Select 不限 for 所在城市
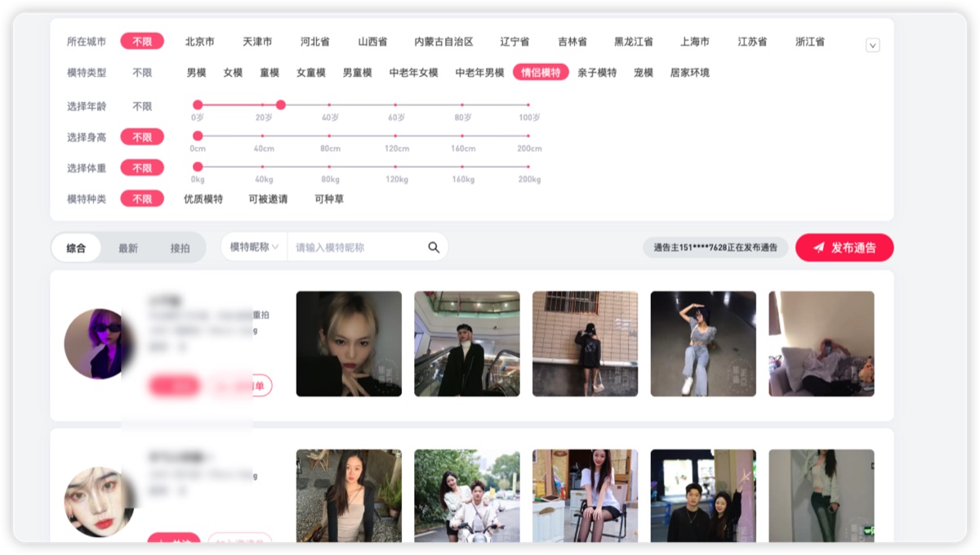 coord(142,41)
